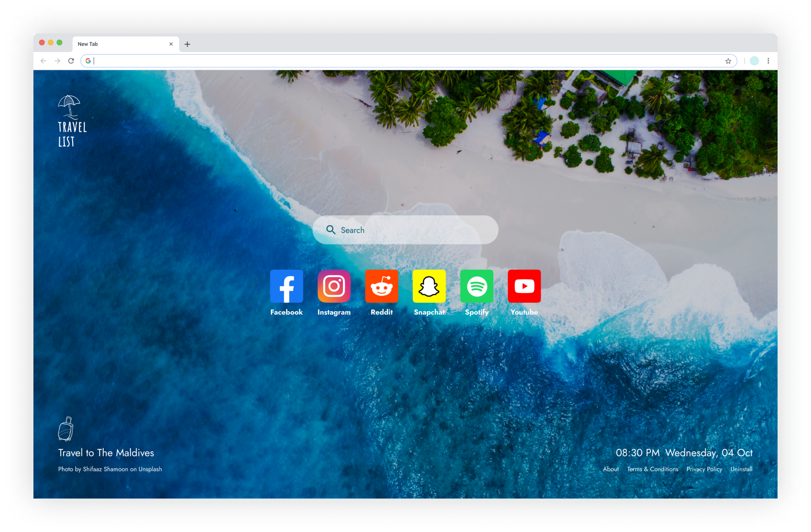The width and height of the screenshot is (811, 532).
Task: Open the Facebook shortcut icon
Action: (x=287, y=286)
